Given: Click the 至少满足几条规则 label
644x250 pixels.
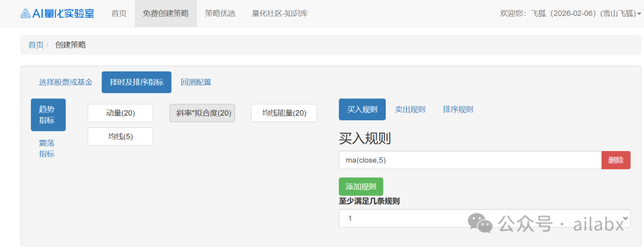Looking at the screenshot, I should (369, 201).
